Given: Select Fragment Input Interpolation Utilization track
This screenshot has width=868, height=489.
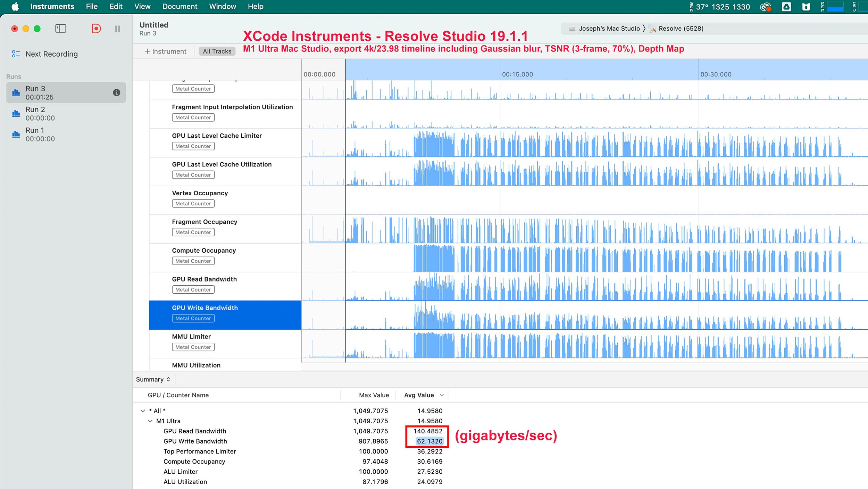Looking at the screenshot, I should click(225, 114).
